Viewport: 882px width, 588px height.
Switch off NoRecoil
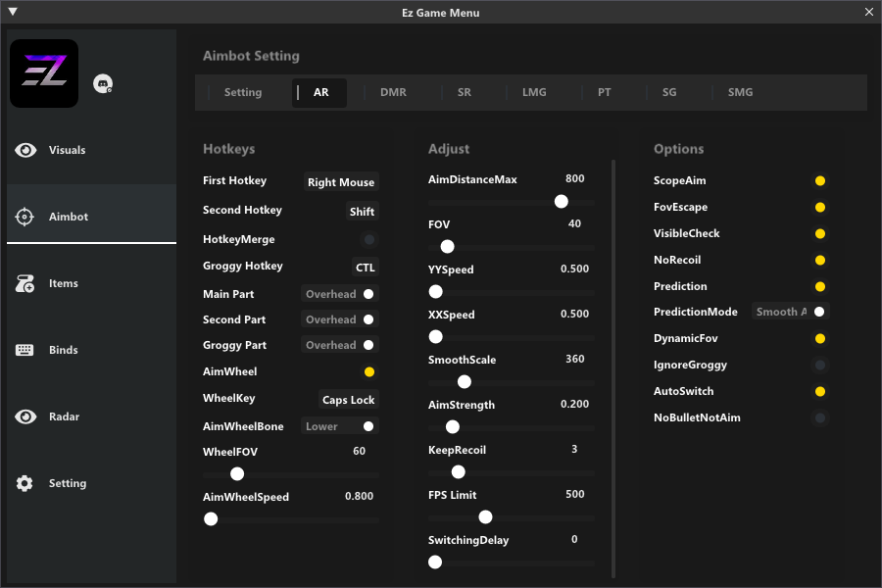click(x=820, y=260)
